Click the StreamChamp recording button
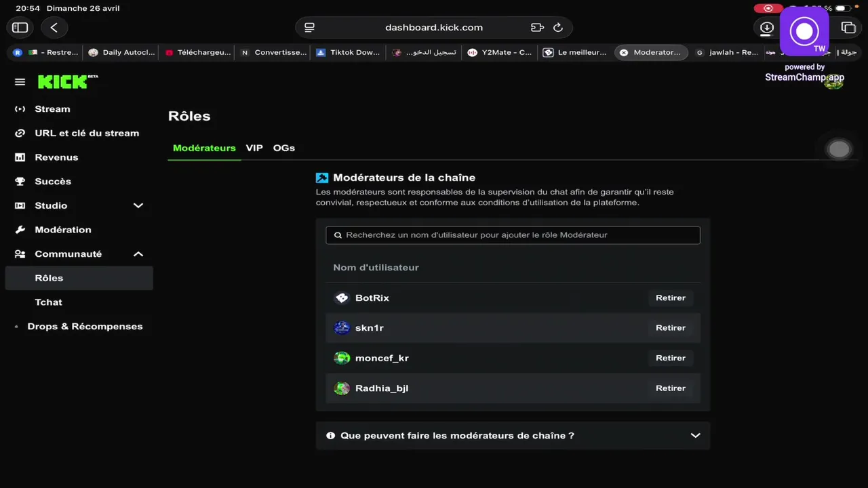The width and height of the screenshot is (868, 488). (804, 31)
